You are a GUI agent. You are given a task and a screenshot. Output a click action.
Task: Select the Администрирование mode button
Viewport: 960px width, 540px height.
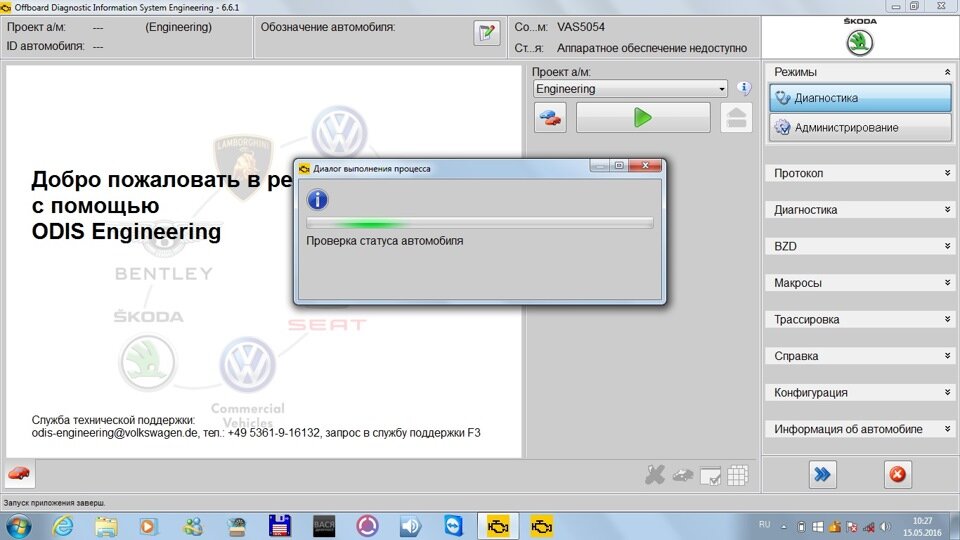tap(860, 127)
